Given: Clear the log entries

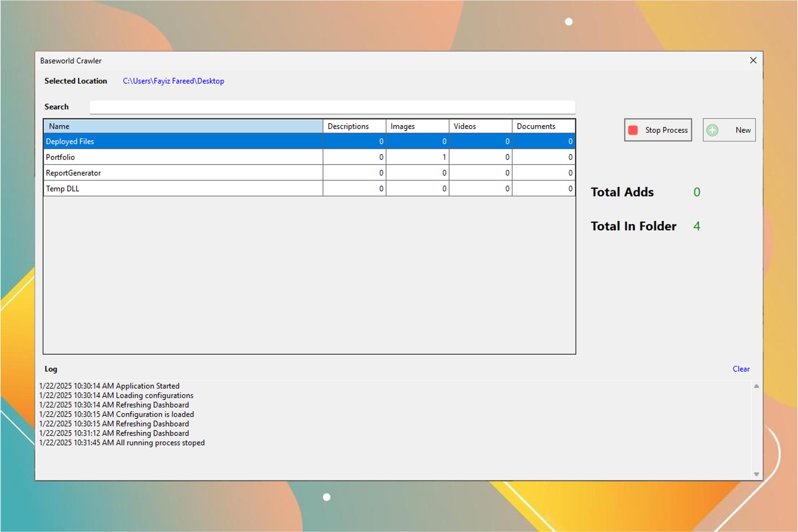Looking at the screenshot, I should 741,369.
